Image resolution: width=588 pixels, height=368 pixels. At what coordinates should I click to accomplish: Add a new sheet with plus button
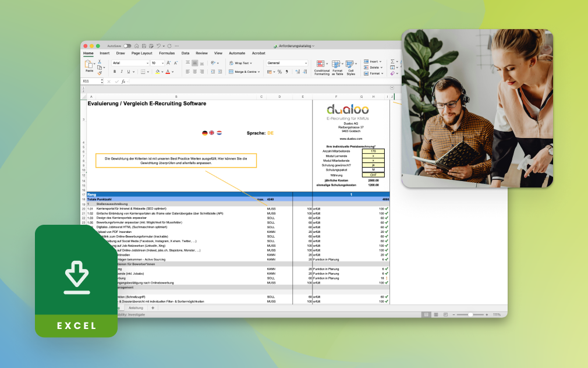point(153,308)
